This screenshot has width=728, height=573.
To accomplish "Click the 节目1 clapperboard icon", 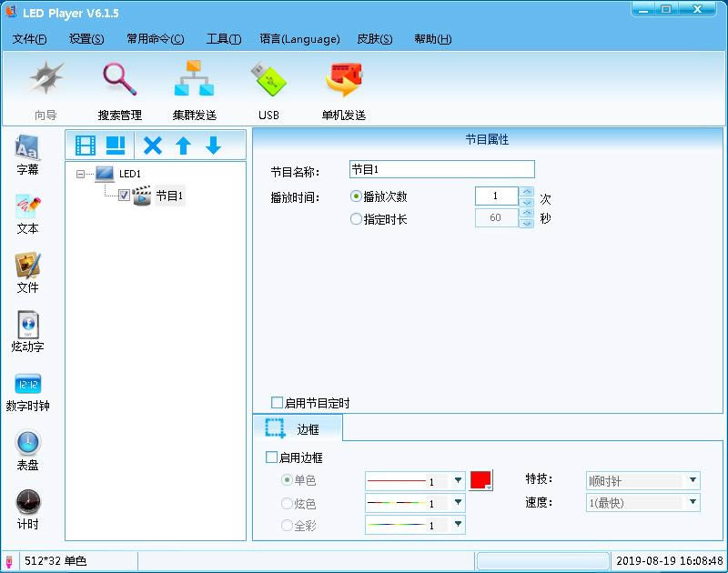I will 142,196.
